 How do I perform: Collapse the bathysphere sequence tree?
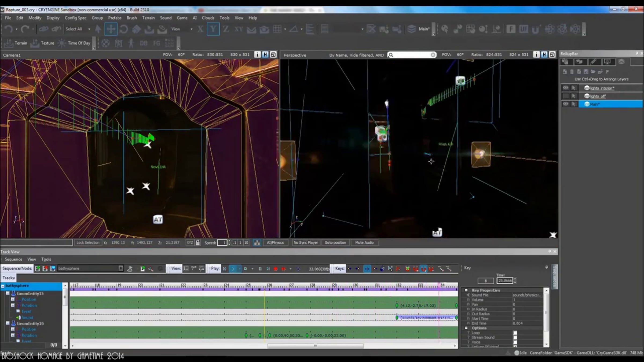(x=3, y=286)
